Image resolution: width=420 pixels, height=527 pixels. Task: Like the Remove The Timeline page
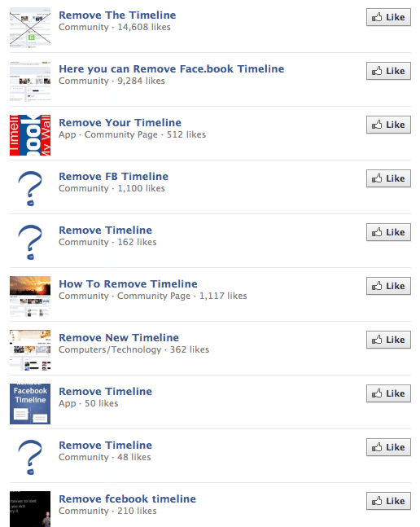pos(388,17)
